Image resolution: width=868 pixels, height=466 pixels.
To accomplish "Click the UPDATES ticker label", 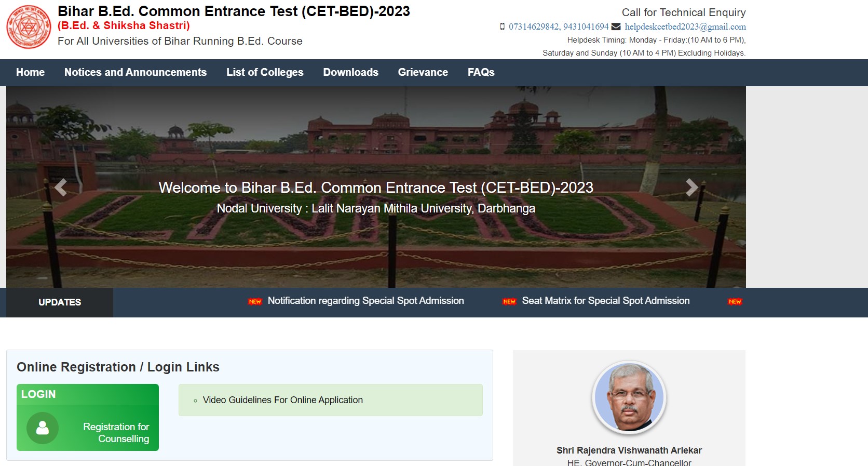I will 60,302.
